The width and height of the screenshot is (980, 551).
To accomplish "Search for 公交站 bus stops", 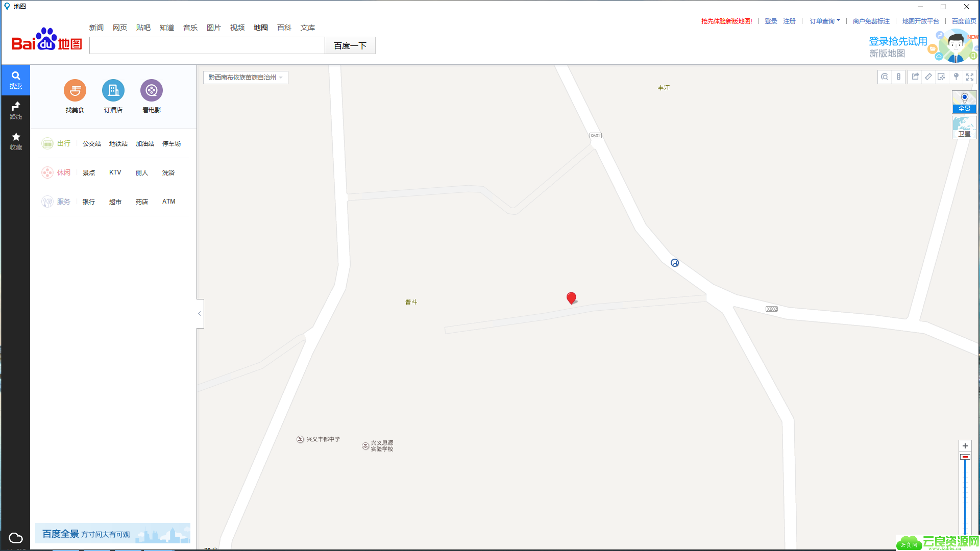I will pyautogui.click(x=92, y=144).
